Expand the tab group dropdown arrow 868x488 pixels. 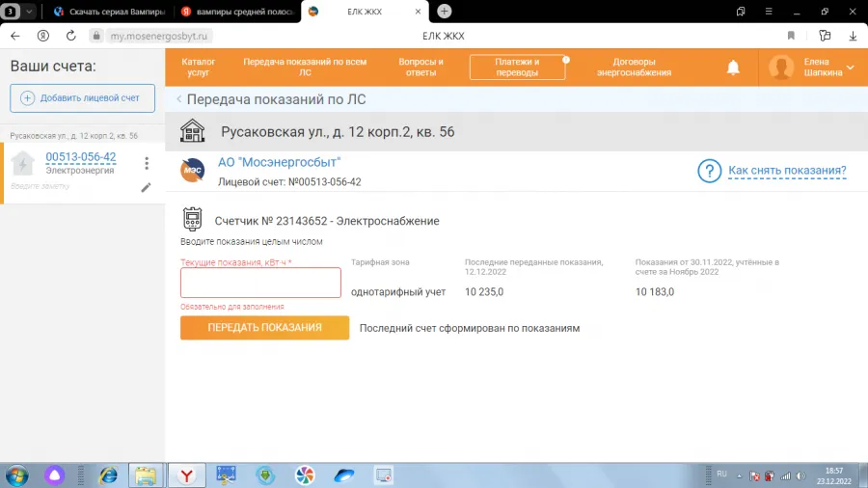[29, 11]
